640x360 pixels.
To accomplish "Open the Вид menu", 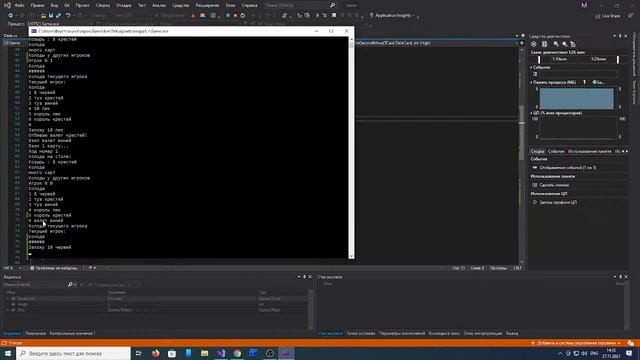I will 54,5.
